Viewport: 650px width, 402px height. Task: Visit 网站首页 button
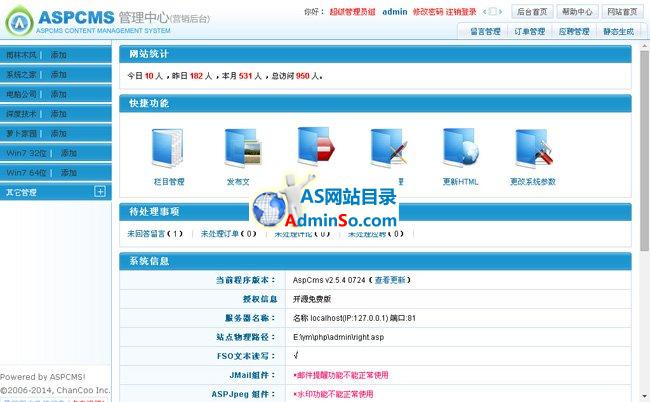coord(622,12)
